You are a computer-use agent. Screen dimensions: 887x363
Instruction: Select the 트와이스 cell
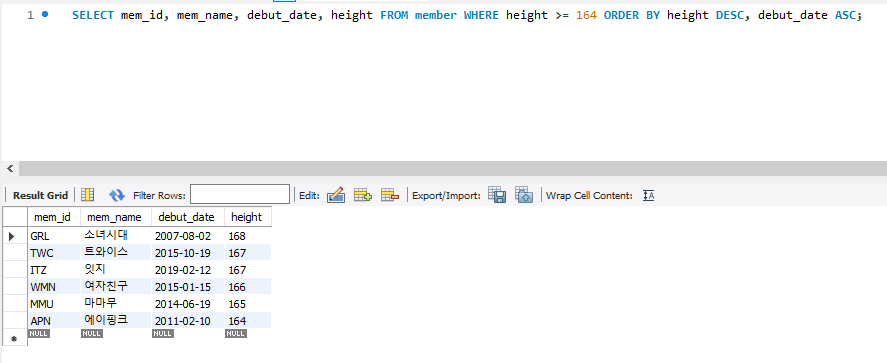pos(115,253)
